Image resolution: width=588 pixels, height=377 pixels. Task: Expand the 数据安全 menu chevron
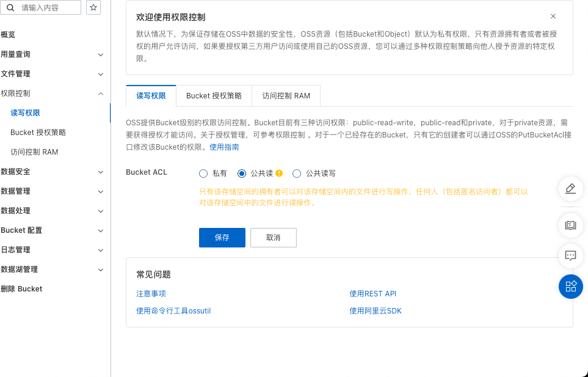click(x=101, y=172)
